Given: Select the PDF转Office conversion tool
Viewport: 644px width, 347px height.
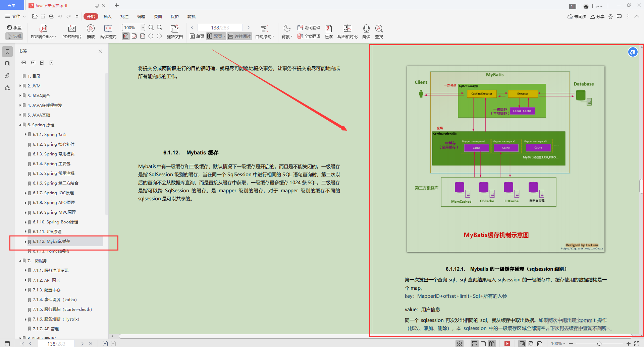Looking at the screenshot, I should (x=43, y=31).
